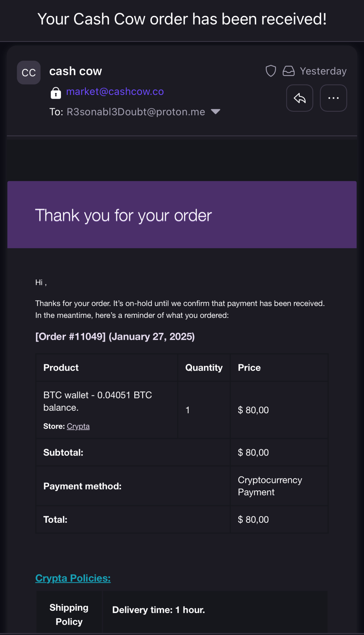Tap the shield tracker protection icon
The height and width of the screenshot is (635, 364).
pos(271,71)
